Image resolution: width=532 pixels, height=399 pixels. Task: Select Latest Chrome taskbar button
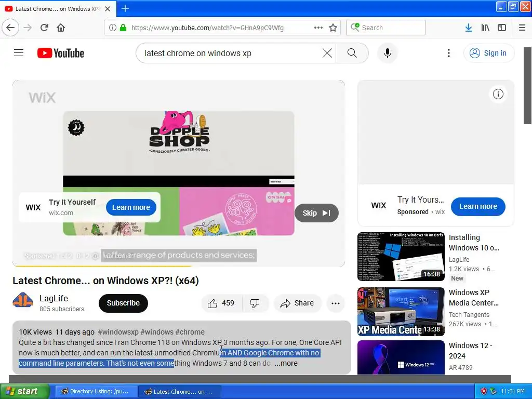(180, 391)
